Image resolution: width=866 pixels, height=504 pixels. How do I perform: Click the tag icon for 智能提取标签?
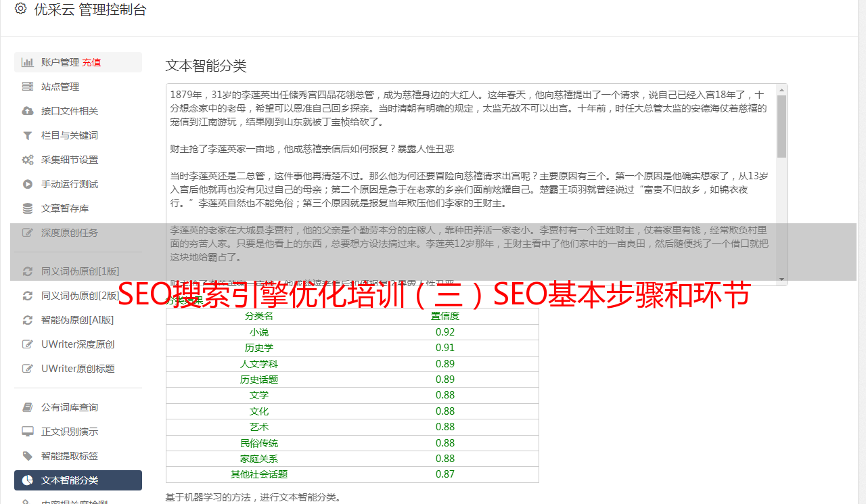pyautogui.click(x=28, y=456)
